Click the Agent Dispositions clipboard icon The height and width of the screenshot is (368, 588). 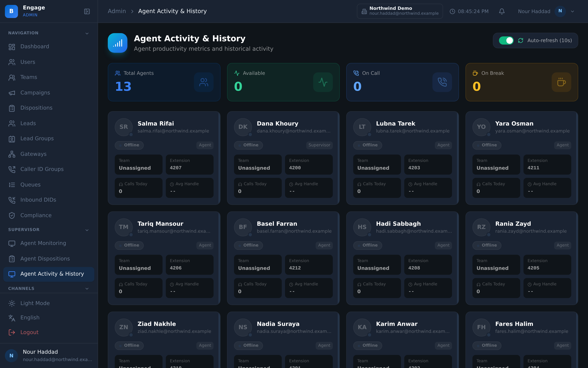point(12,259)
